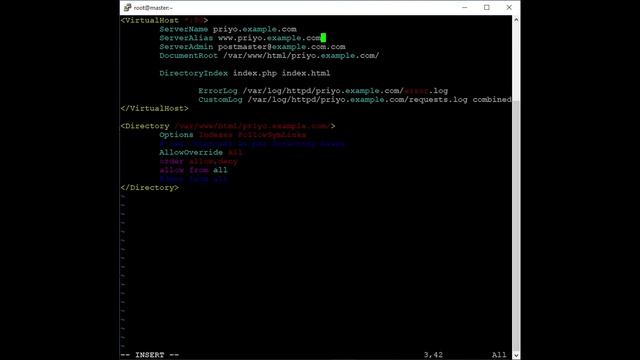Image resolution: width=640 pixels, height=360 pixels.
Task: Click the closing </Directory> tag
Action: click(150, 188)
